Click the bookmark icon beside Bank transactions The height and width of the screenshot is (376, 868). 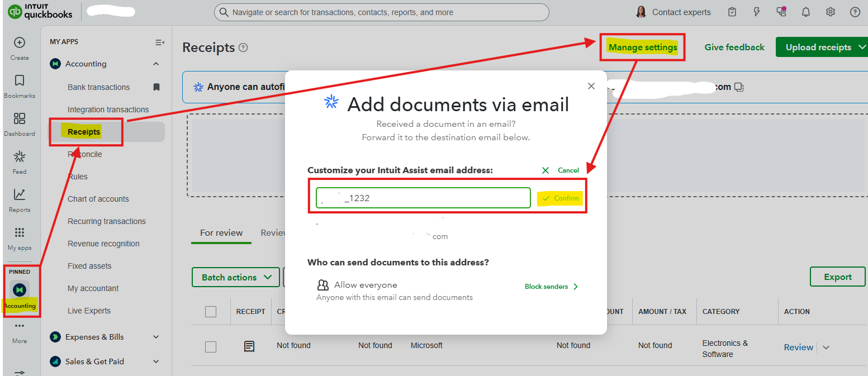click(x=156, y=87)
